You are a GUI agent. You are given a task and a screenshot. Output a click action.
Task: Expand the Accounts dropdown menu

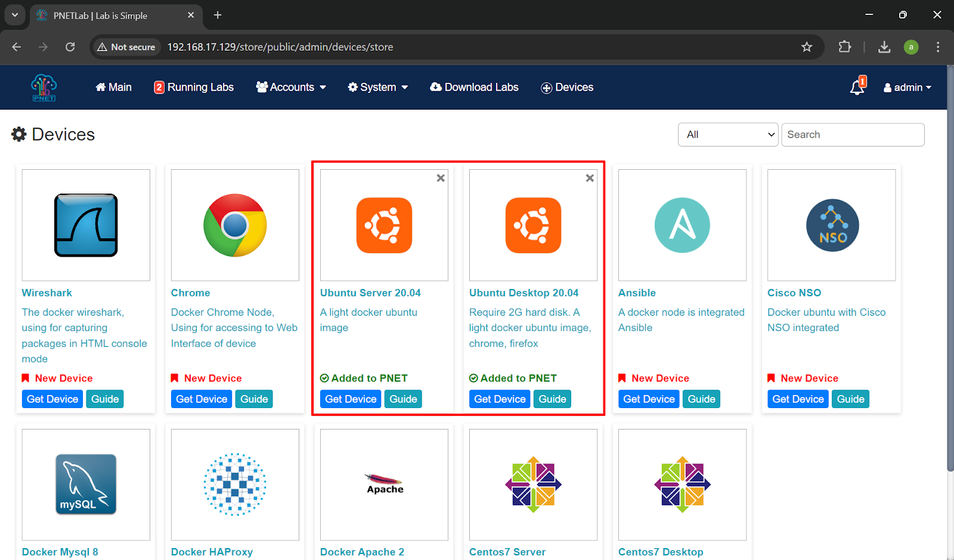[291, 87]
